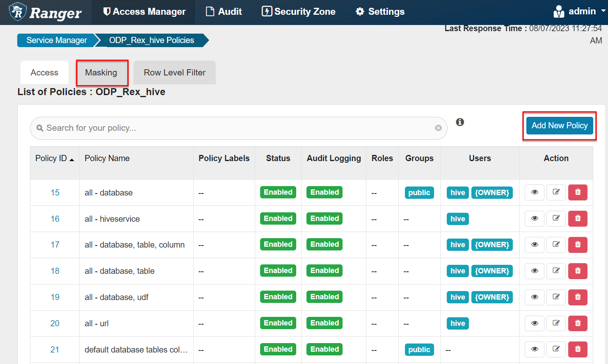The height and width of the screenshot is (364, 608).
Task: View policy 16 all - hiveservice
Action: [x=535, y=218]
